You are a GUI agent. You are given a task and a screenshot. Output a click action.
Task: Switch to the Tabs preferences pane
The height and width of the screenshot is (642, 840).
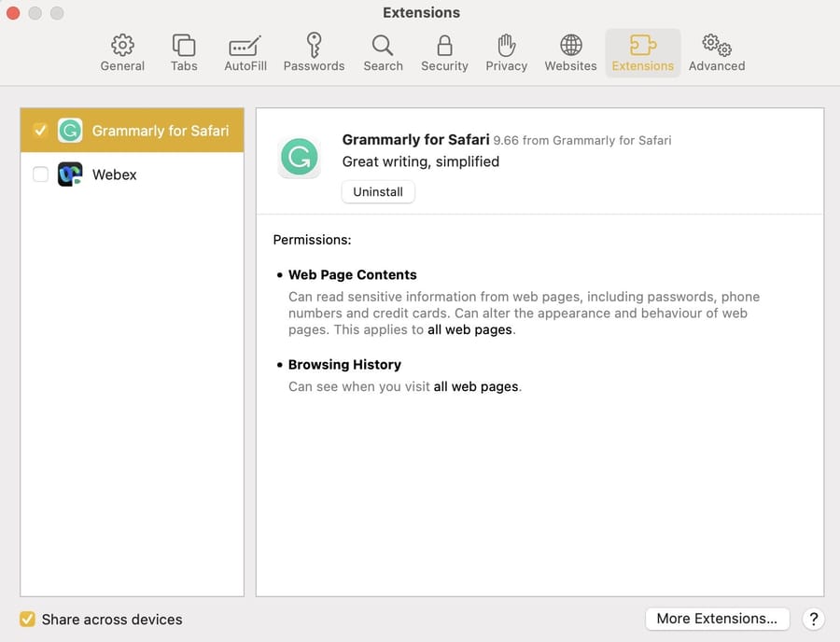pyautogui.click(x=184, y=52)
